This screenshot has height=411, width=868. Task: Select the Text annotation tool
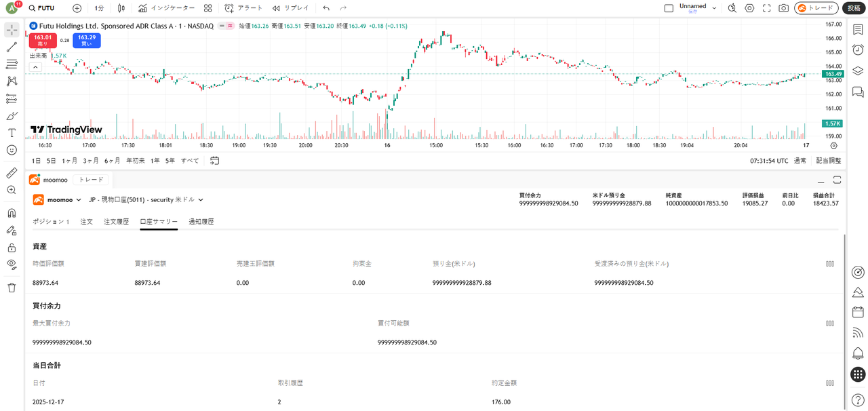click(12, 133)
